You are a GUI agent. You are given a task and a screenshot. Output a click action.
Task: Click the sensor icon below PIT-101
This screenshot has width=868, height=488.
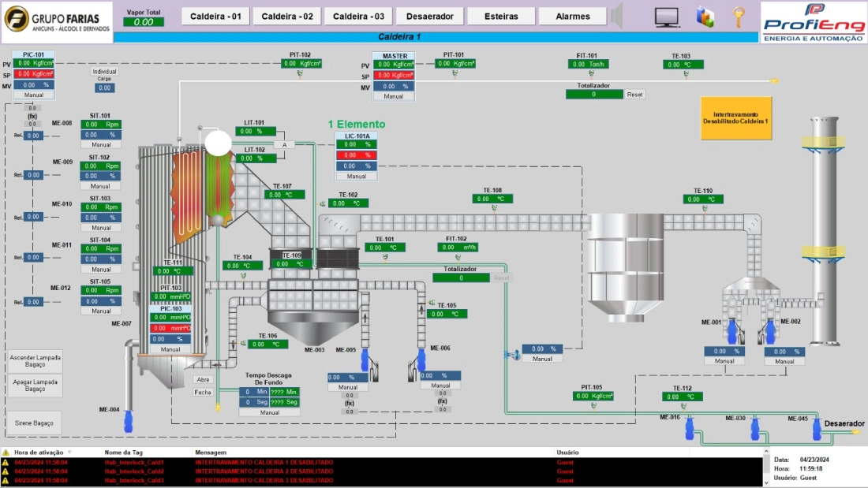click(455, 73)
